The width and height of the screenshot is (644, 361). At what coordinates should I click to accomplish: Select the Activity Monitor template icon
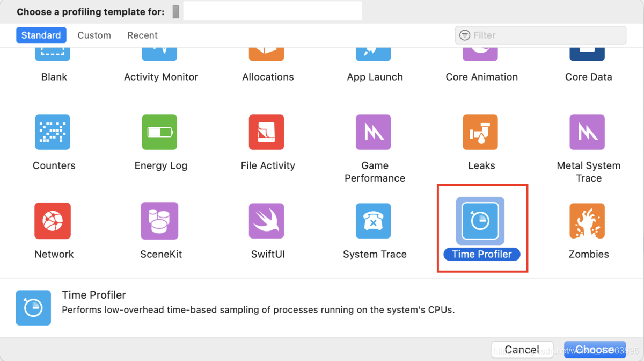point(159,54)
